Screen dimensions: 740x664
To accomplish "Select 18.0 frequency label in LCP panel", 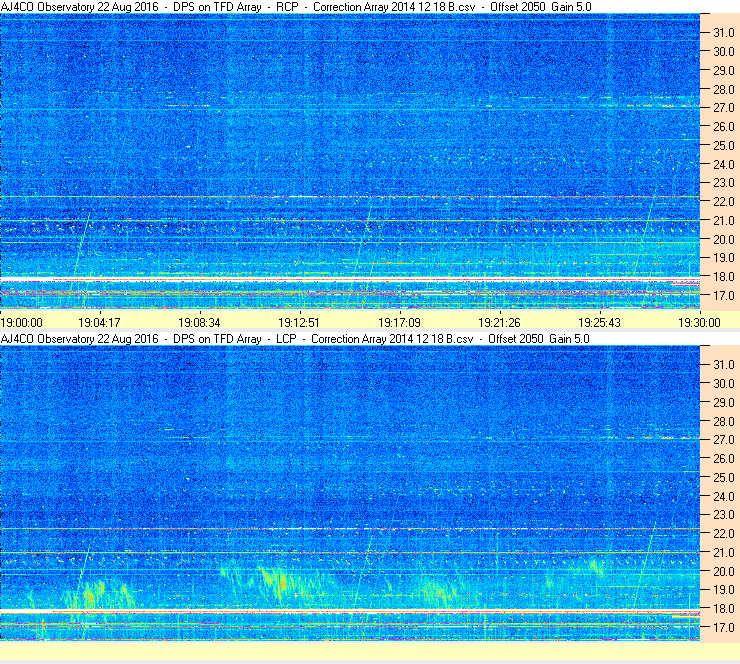I will tap(723, 609).
